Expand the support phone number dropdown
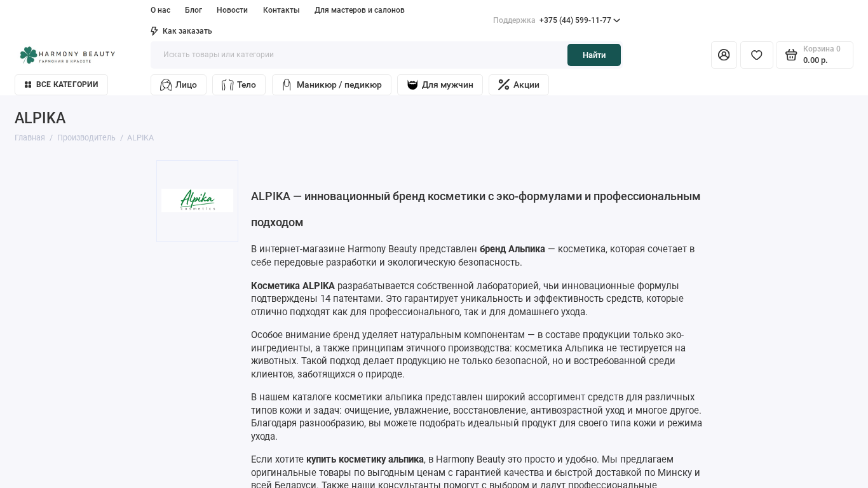868x488 pixels. [616, 20]
